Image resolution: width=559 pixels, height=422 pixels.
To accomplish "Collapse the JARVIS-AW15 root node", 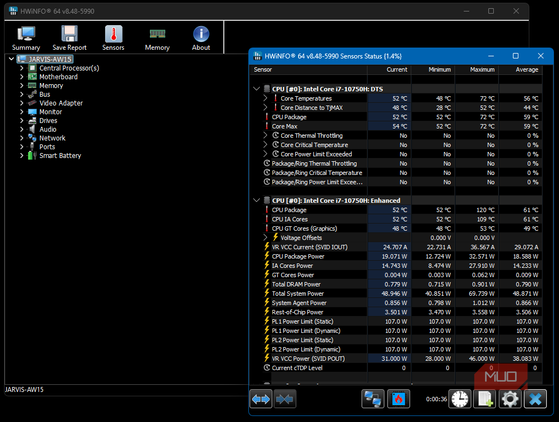I will tap(11, 59).
